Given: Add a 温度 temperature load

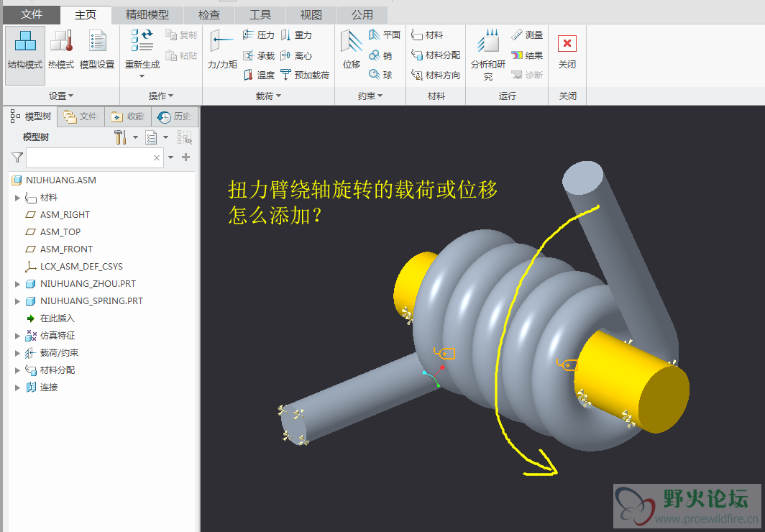Looking at the screenshot, I should tap(259, 75).
